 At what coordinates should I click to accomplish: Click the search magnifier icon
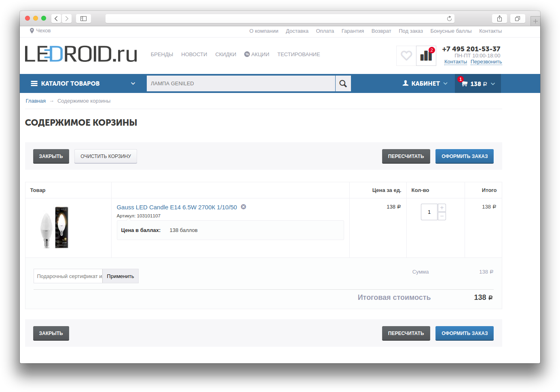343,83
